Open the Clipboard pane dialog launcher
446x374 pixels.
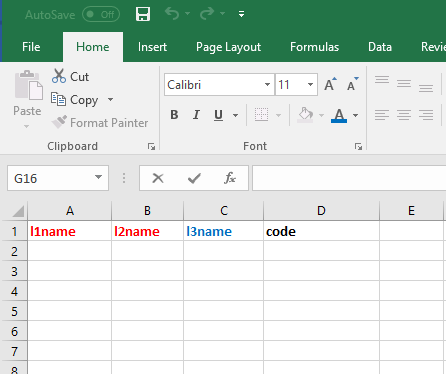tap(151, 146)
